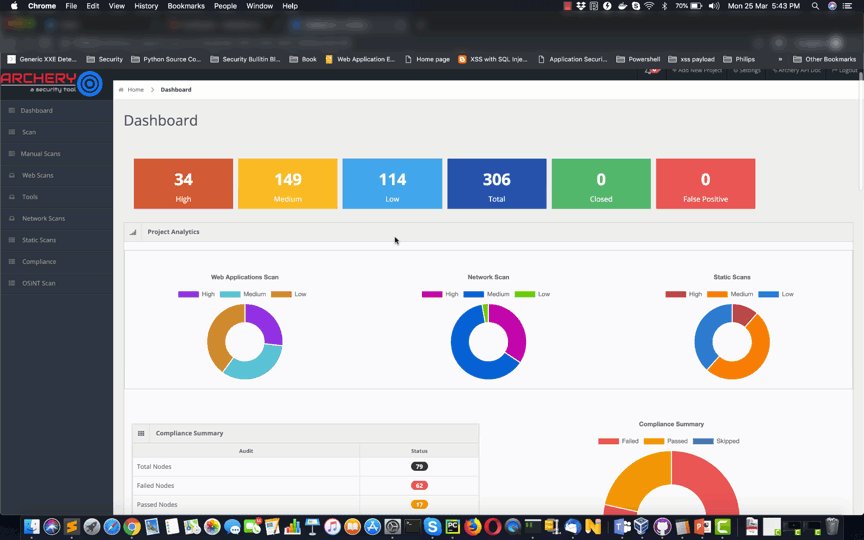Toggle Medium legend in Static Scans chart
This screenshot has height=540, width=864.
pos(730,294)
